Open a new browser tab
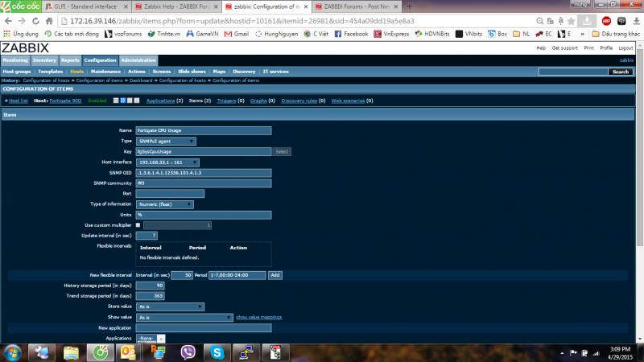The image size is (644, 362). pos(409,6)
